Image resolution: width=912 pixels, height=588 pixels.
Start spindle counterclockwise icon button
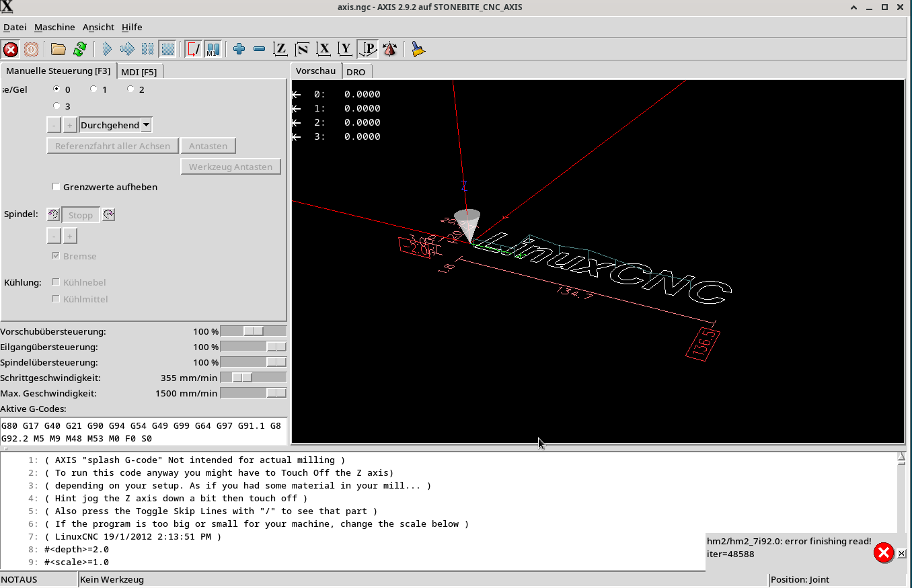point(53,214)
